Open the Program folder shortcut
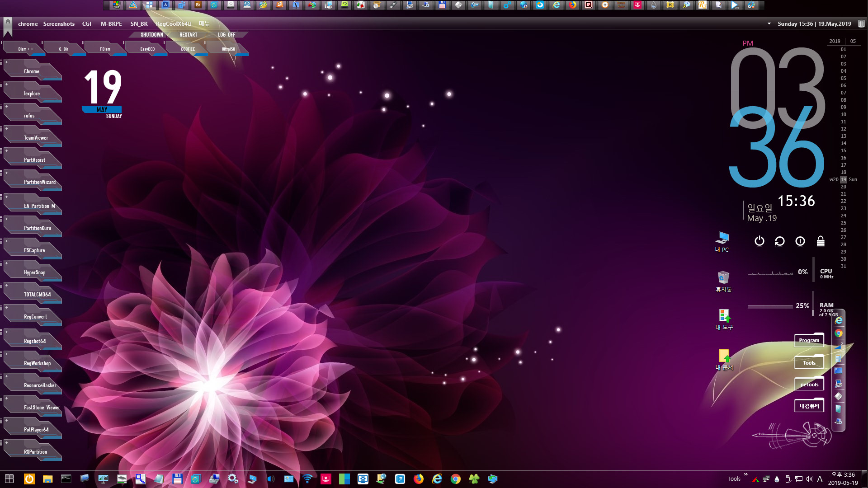This screenshot has height=488, width=868. [809, 340]
